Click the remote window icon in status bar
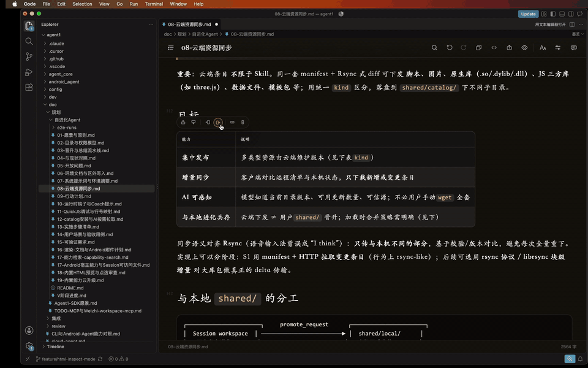588x368 pixels. point(28,359)
